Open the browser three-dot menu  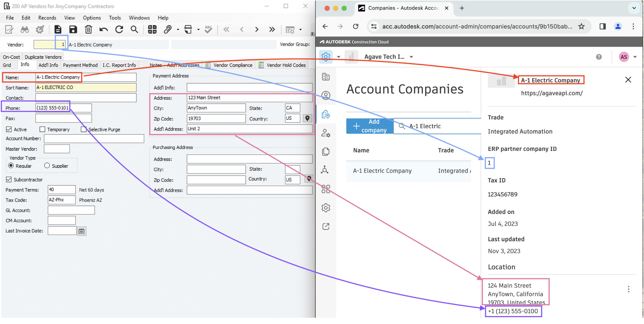pos(633,26)
